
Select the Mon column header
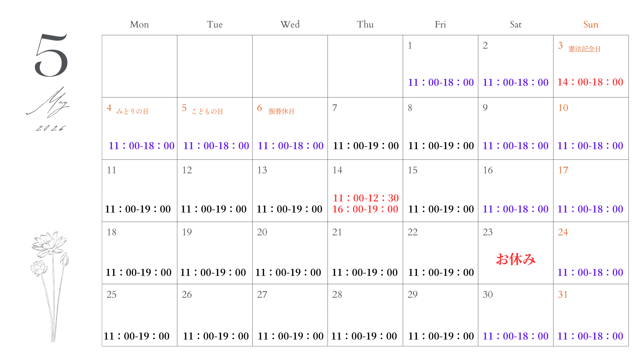140,24
